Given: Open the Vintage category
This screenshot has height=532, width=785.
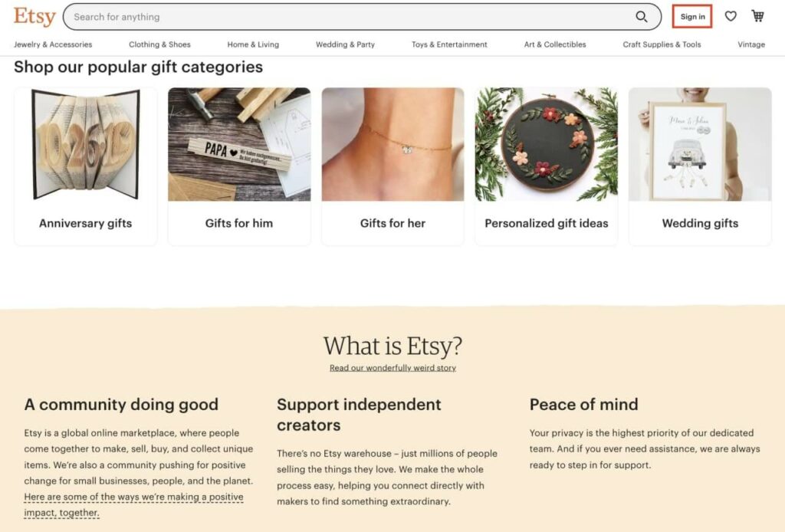Looking at the screenshot, I should (x=751, y=44).
